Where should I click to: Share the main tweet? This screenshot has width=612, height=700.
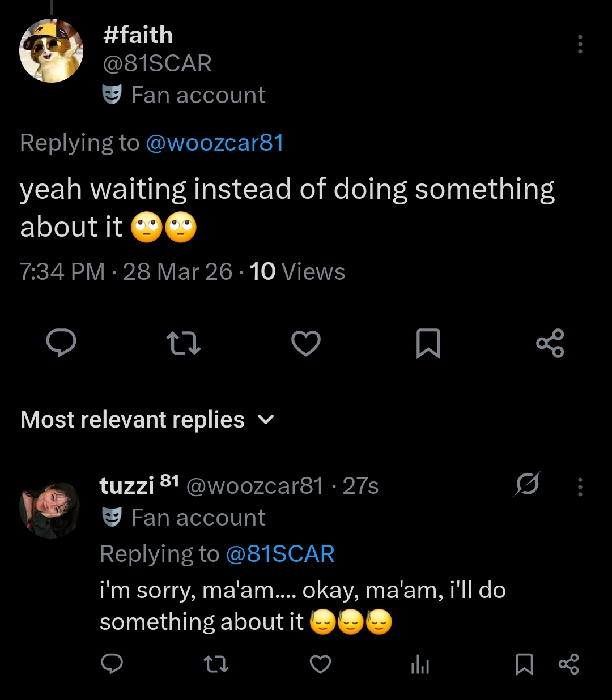click(x=550, y=343)
